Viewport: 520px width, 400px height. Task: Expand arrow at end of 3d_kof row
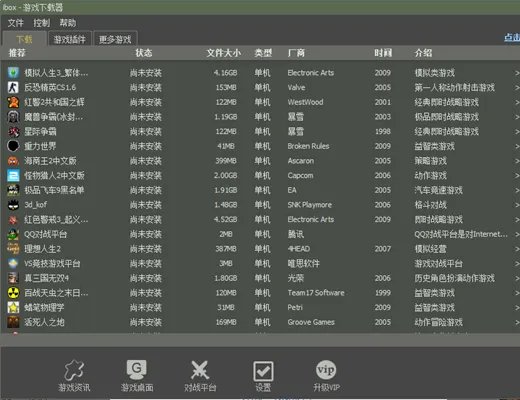point(517,205)
